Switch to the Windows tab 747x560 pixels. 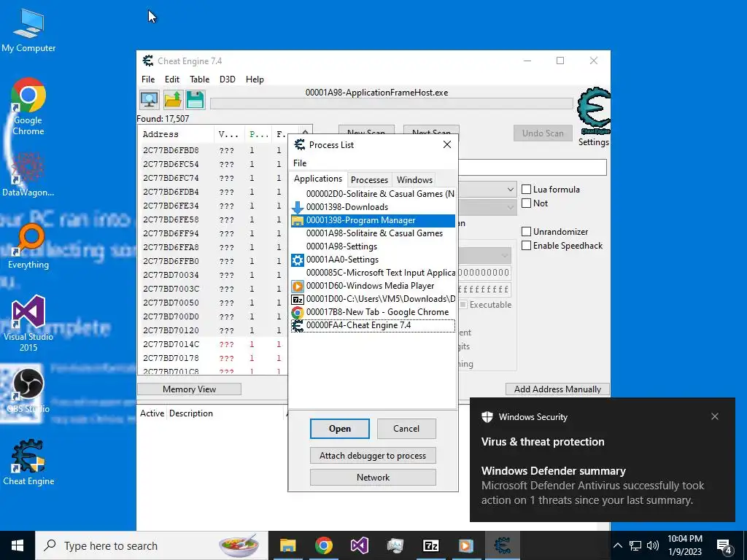414,180
